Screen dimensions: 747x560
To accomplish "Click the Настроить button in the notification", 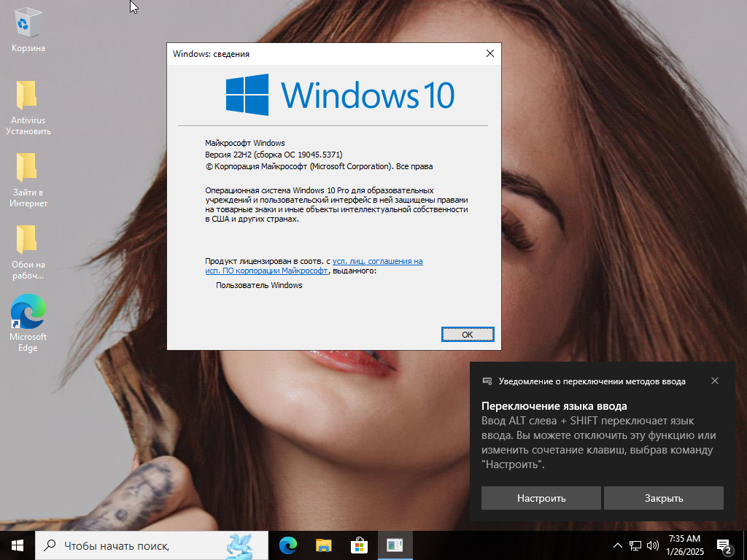I will click(541, 498).
